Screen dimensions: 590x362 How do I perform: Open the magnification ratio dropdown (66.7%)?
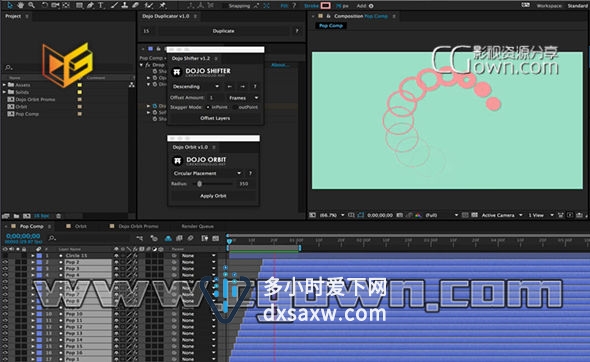click(x=331, y=215)
